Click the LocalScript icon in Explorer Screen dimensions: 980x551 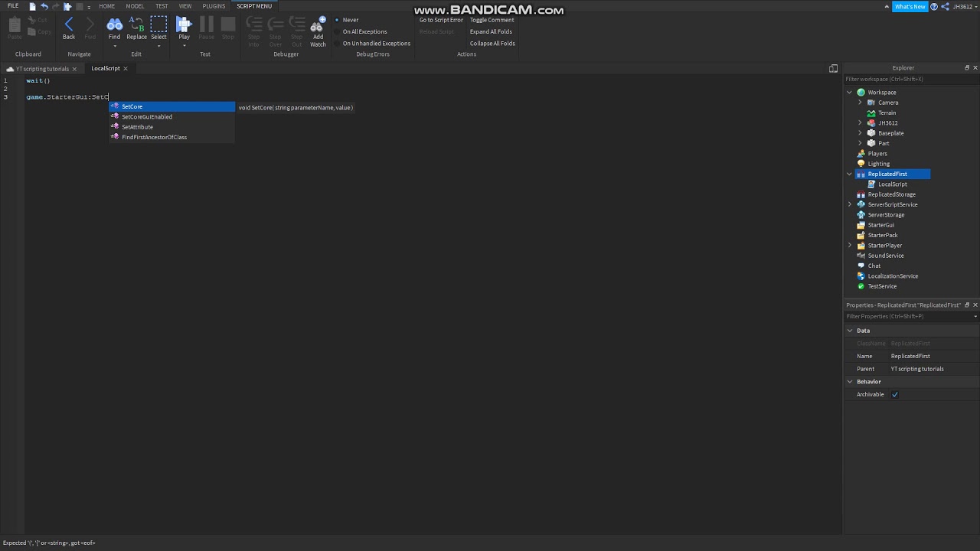(x=871, y=184)
